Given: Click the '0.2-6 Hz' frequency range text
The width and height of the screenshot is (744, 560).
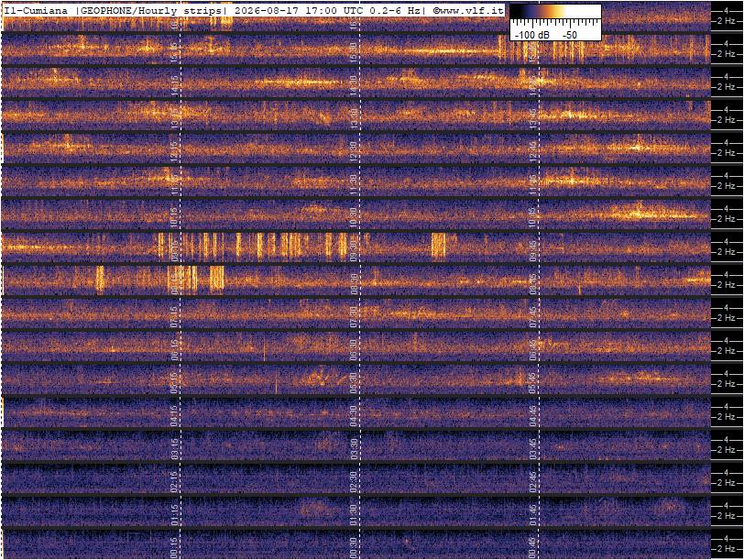Looking at the screenshot, I should [x=398, y=10].
